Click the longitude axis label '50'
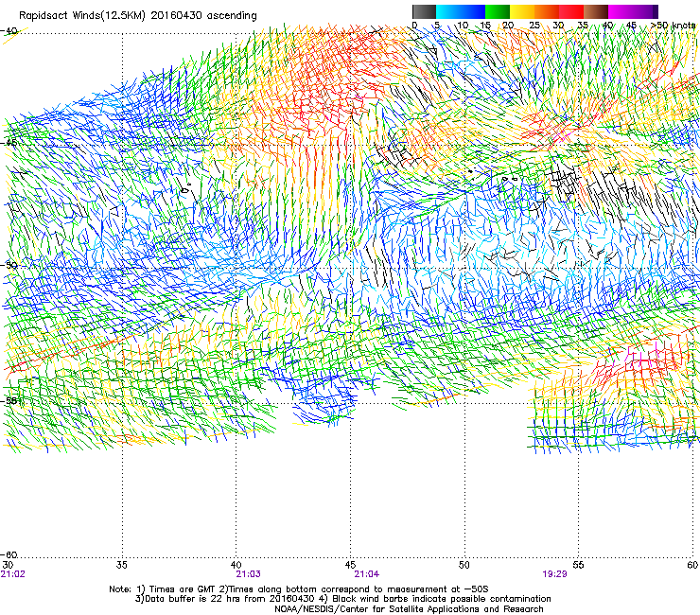 coord(464,565)
